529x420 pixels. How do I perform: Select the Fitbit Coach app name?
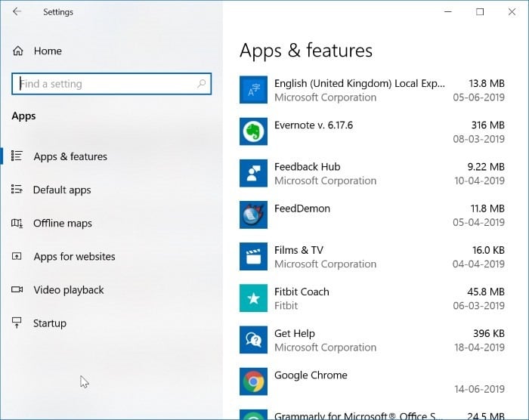tap(302, 292)
